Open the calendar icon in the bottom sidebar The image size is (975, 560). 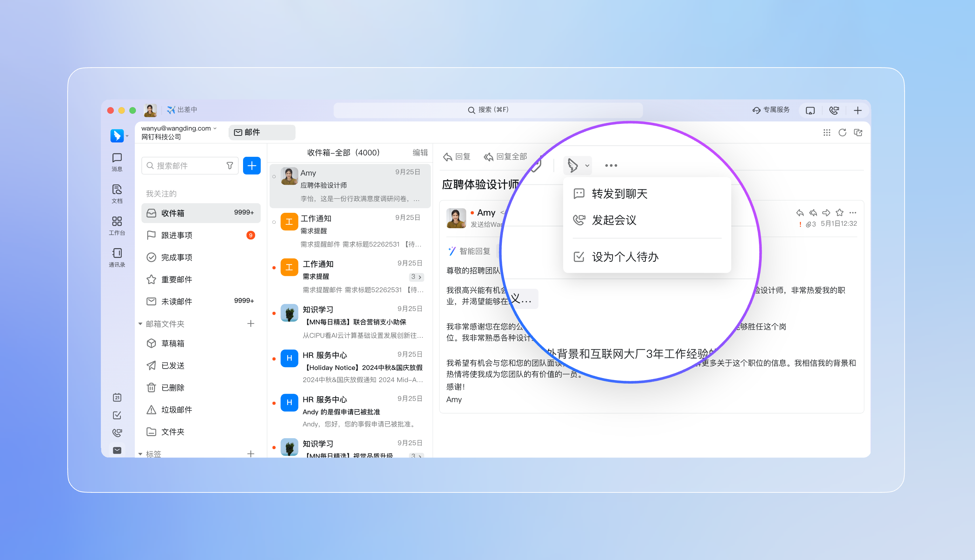tap(117, 397)
